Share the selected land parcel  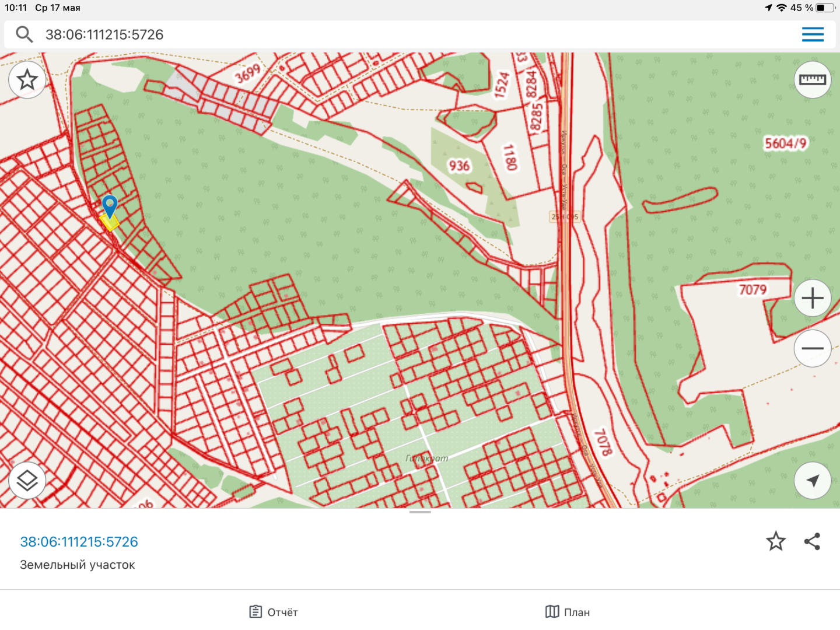(813, 541)
